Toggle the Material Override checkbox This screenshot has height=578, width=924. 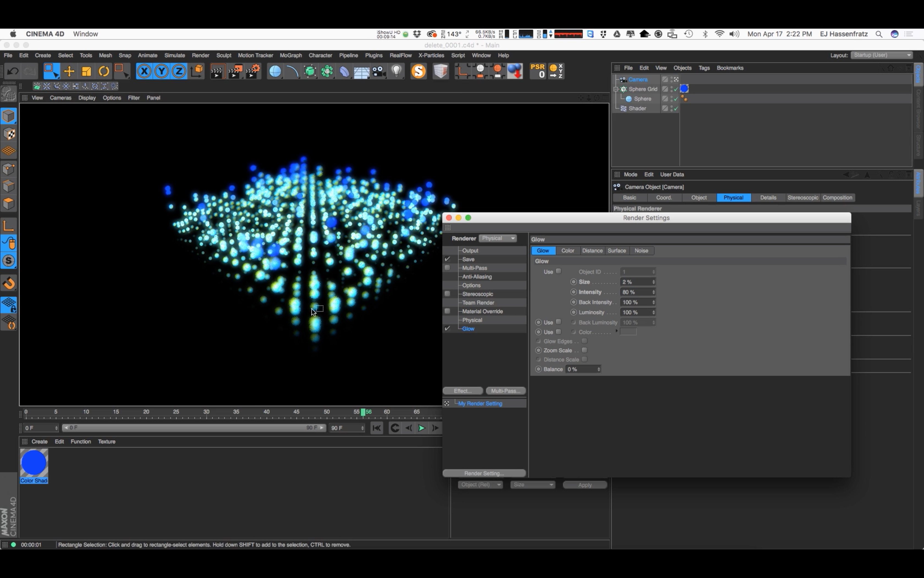pos(447,311)
